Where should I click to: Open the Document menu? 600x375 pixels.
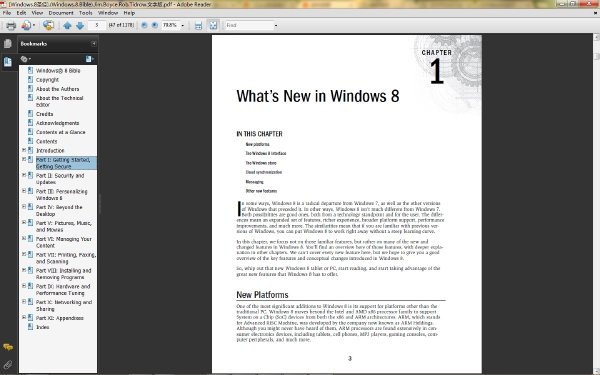pos(61,13)
